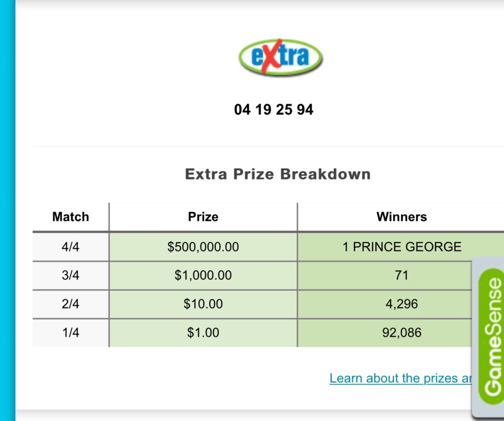Click the Prize column header
Viewport: 504px width, 421px height.
[x=203, y=217]
